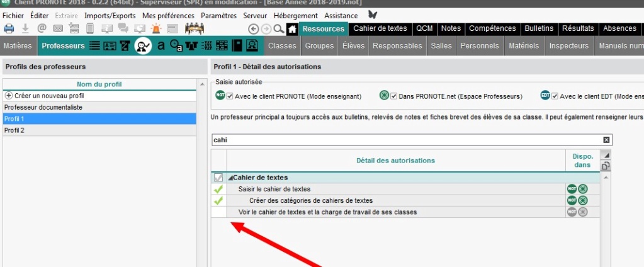Open the chat bubbles discussion icon
The image size is (644, 267).
(123, 29)
